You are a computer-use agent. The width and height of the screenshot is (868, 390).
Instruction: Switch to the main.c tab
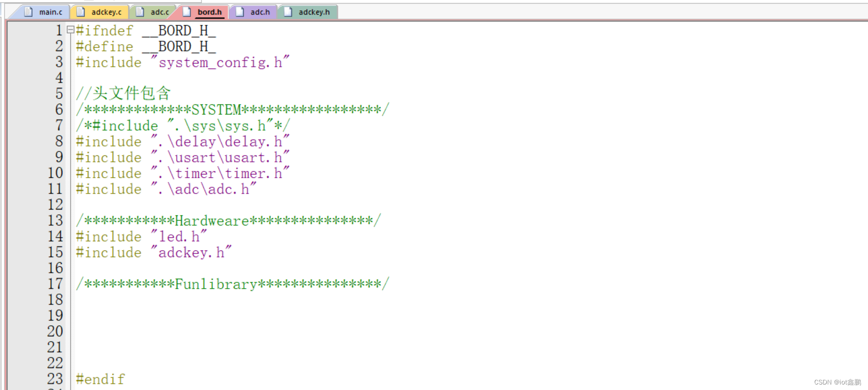(44, 12)
